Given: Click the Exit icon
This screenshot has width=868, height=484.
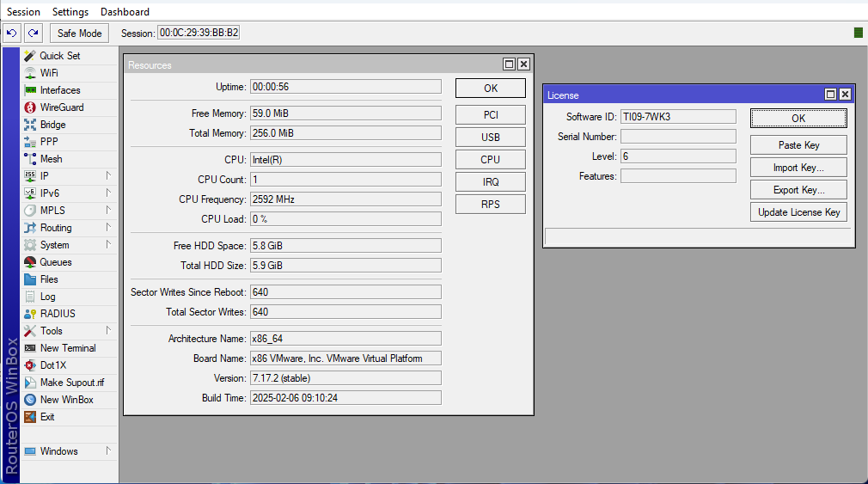Looking at the screenshot, I should coord(30,416).
